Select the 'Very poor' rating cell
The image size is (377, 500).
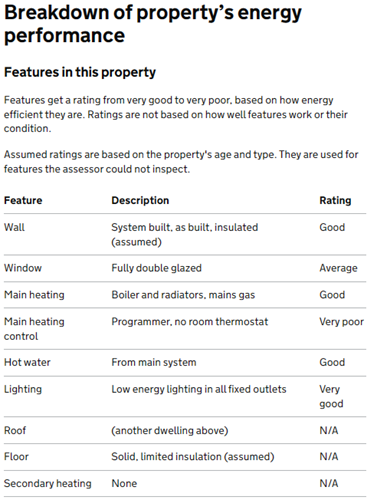pos(341,322)
